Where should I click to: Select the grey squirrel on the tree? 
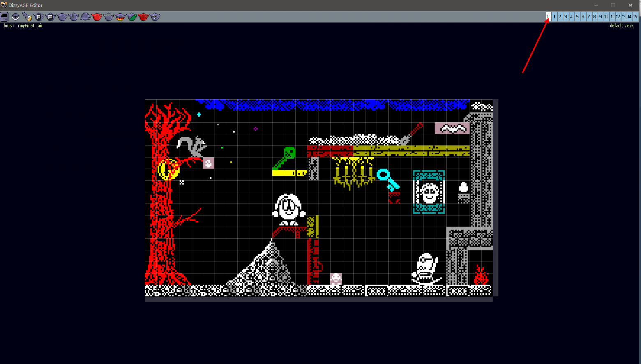191,147
